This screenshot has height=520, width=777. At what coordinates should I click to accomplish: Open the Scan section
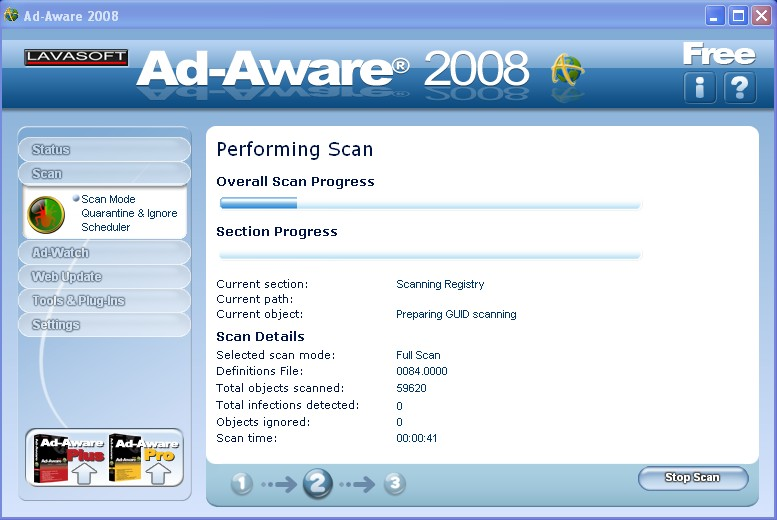coord(104,173)
